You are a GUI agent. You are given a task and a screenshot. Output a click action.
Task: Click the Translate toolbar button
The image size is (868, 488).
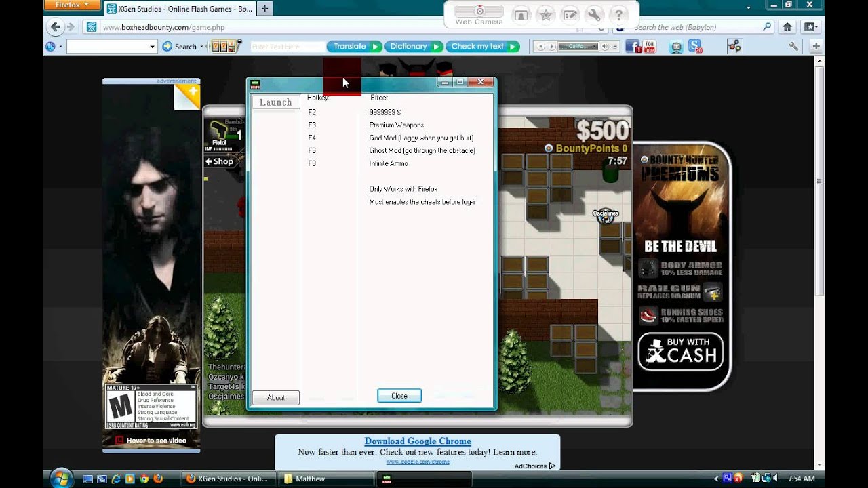(x=355, y=46)
